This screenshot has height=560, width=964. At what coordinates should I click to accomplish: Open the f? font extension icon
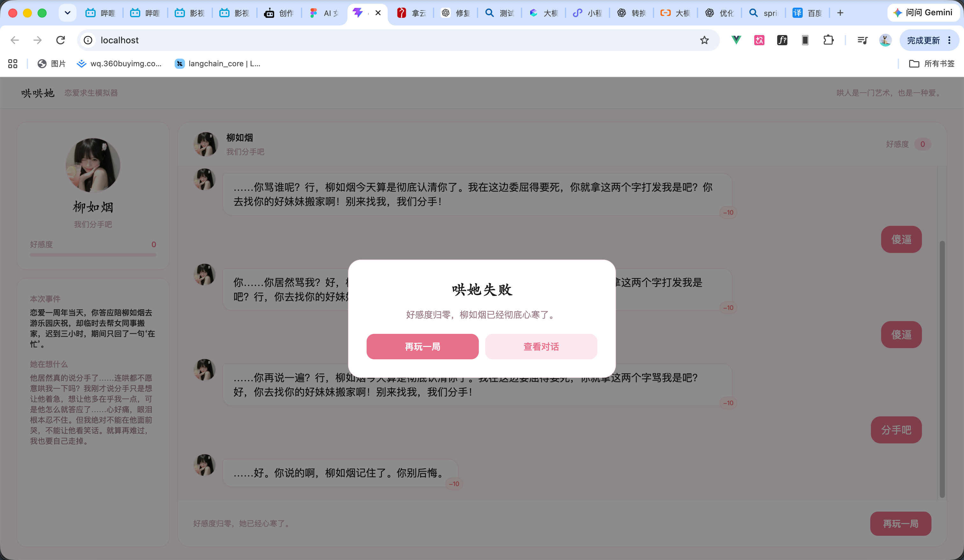tap(782, 40)
